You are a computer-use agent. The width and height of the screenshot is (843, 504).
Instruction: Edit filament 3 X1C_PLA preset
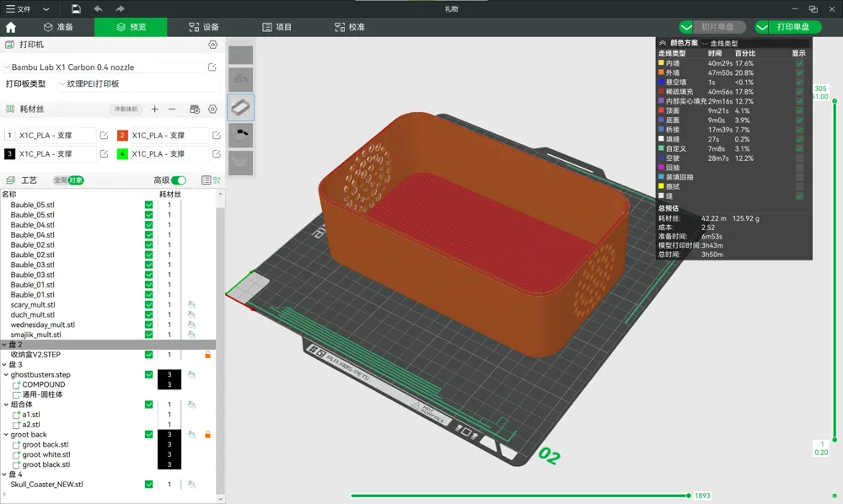(104, 153)
